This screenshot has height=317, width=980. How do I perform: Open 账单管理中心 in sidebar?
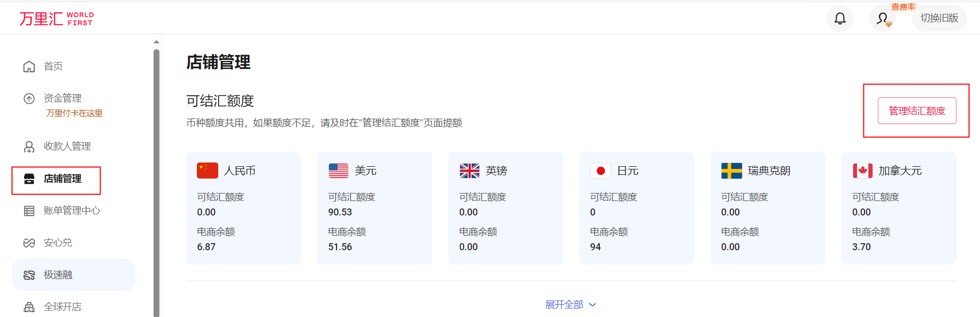[x=72, y=211]
